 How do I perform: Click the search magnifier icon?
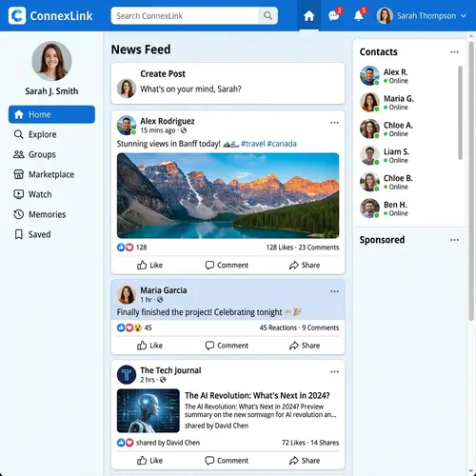(268, 15)
